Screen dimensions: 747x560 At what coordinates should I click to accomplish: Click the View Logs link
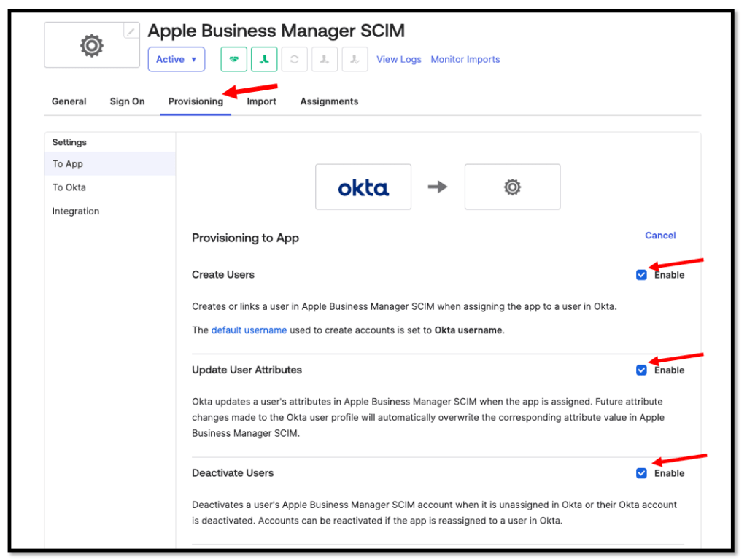(x=398, y=60)
